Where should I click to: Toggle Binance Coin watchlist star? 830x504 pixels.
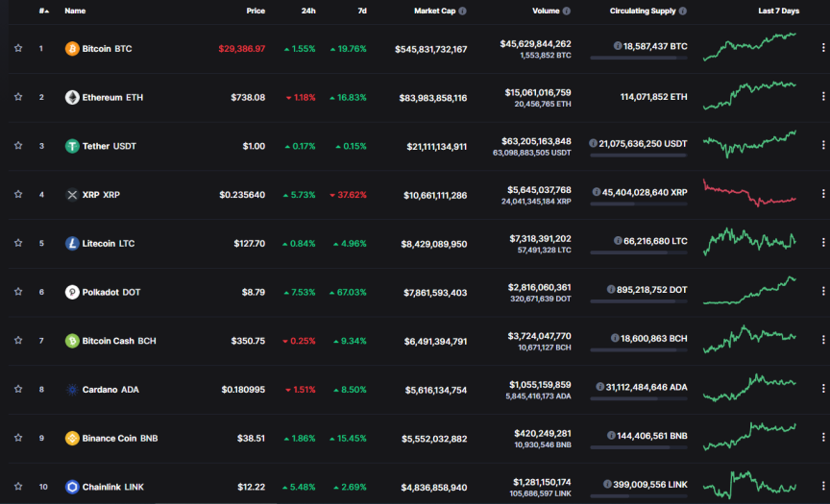click(x=18, y=438)
